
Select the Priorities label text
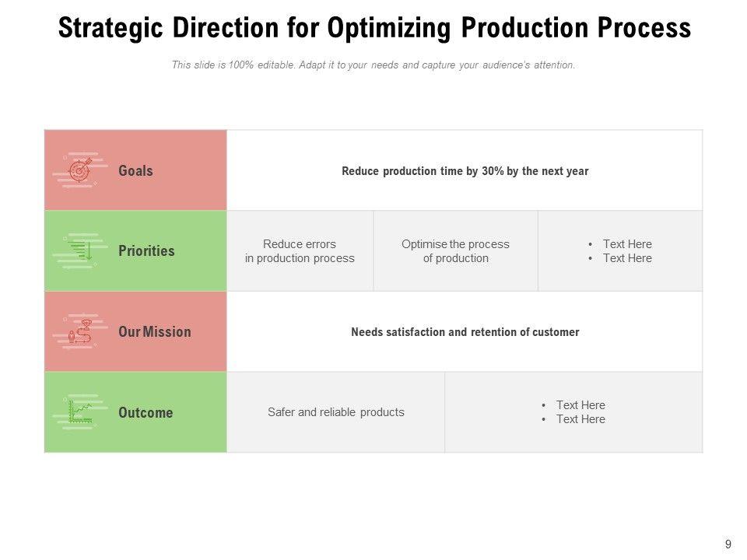[146, 251]
